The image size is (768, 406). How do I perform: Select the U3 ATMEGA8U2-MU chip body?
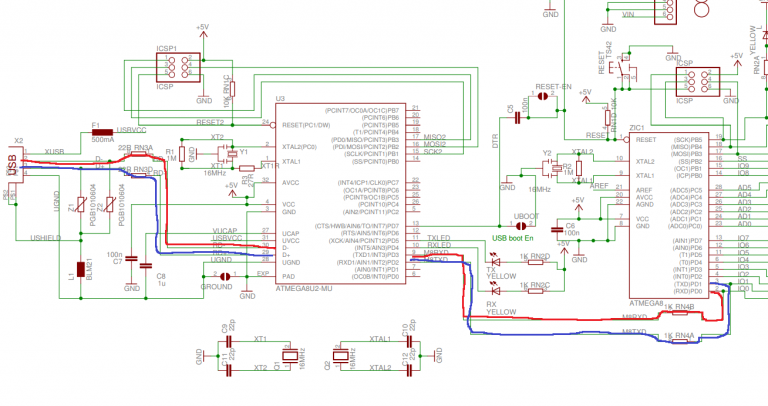pyautogui.click(x=340, y=193)
